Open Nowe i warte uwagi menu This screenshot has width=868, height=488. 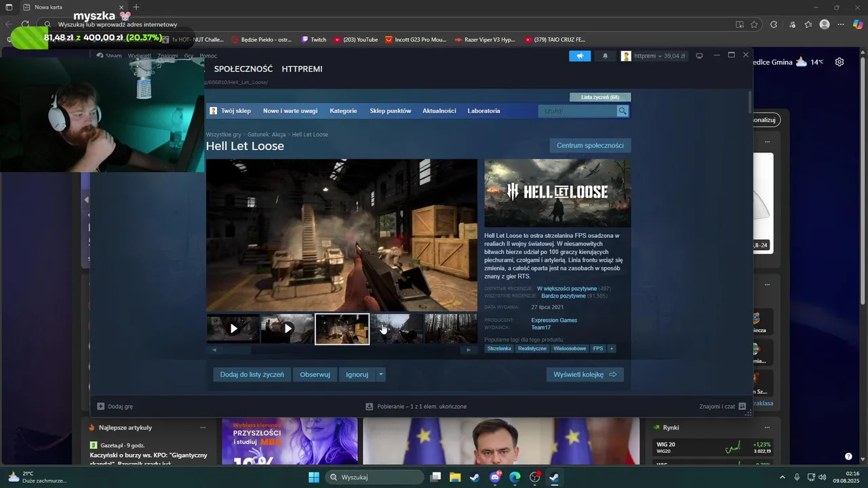click(290, 110)
